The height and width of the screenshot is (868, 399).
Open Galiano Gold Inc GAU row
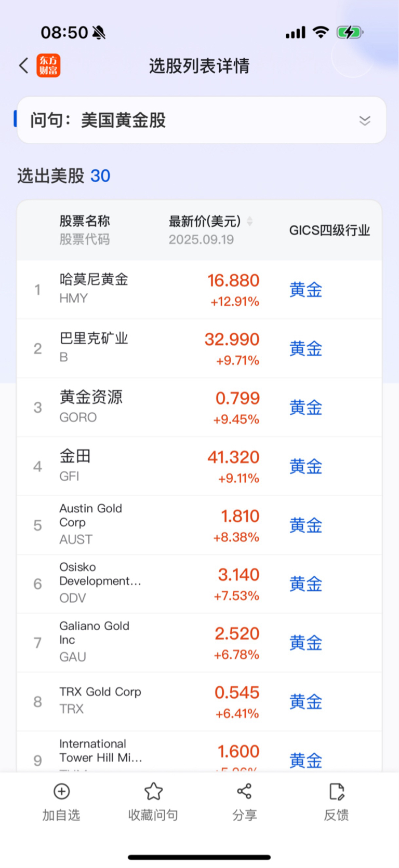tap(199, 643)
